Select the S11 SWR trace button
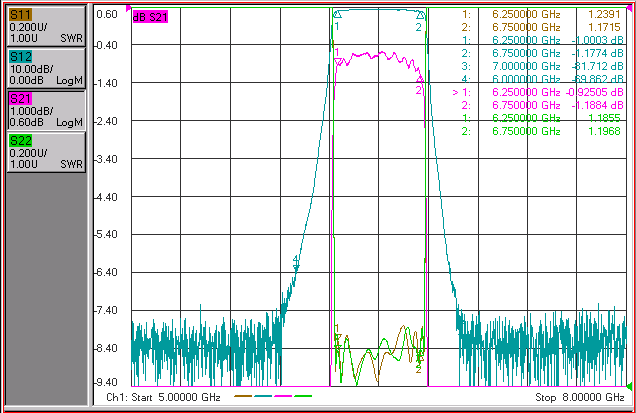 click(46, 26)
